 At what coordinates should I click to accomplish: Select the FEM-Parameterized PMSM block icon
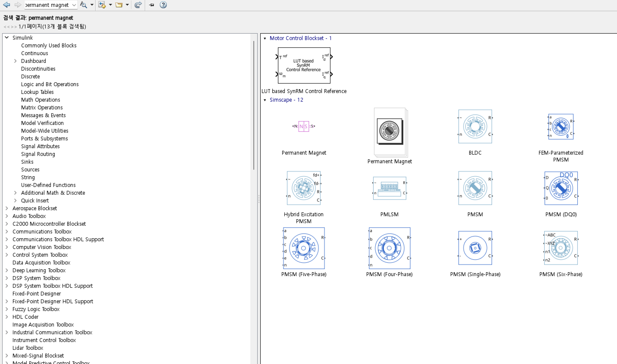click(x=561, y=127)
